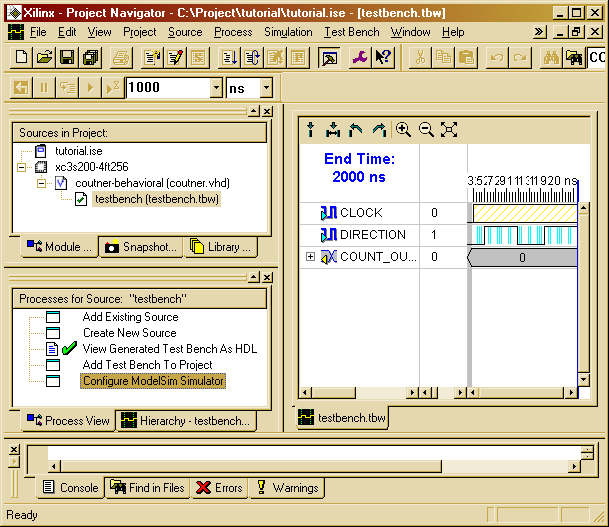Image resolution: width=609 pixels, height=527 pixels.
Task: Select testbench (testbench.tbw) in sources tree
Action: tap(157, 199)
